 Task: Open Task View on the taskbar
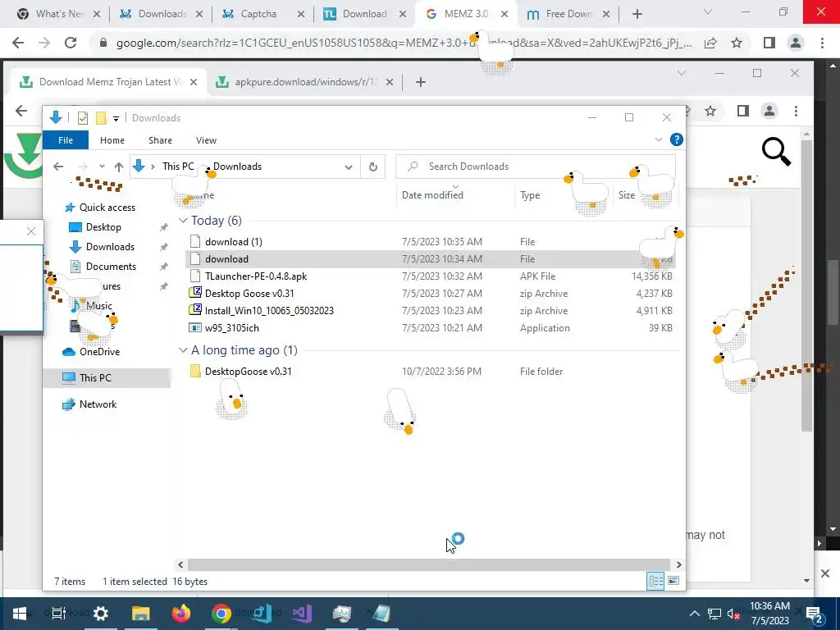pos(58,614)
